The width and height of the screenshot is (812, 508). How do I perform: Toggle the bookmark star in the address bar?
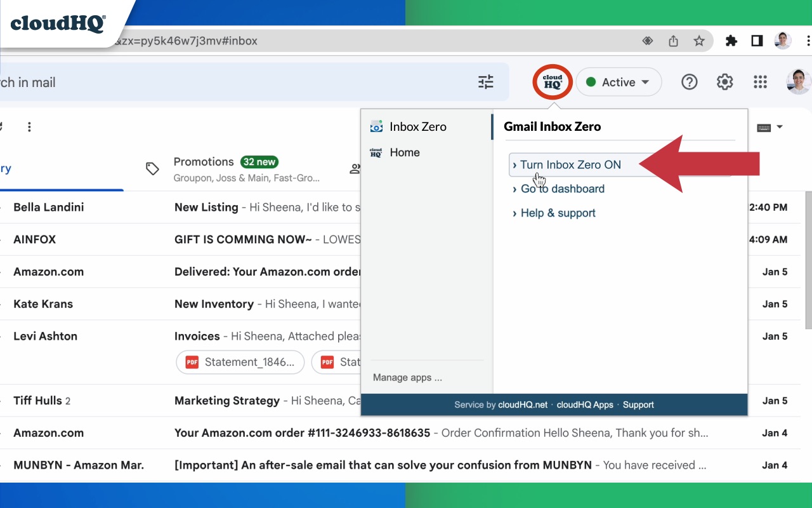click(698, 40)
